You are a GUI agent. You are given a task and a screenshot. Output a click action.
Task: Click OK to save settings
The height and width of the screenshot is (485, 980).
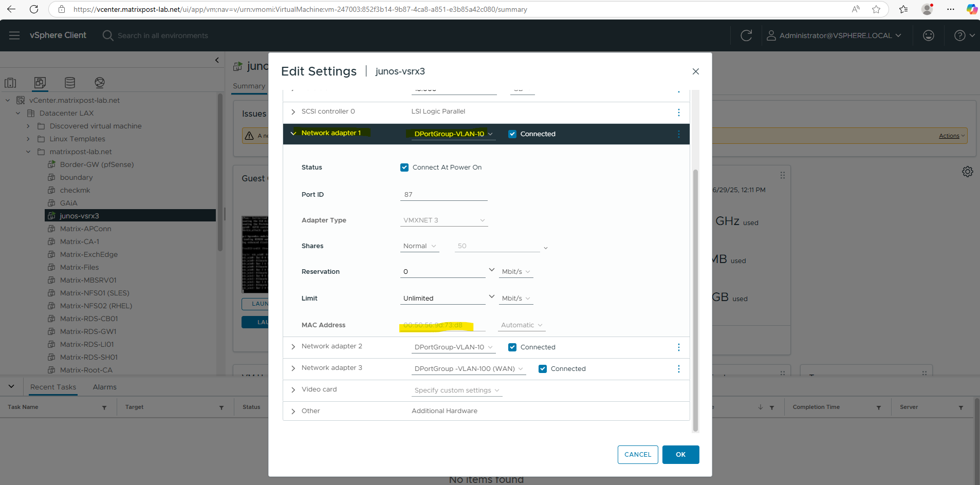tap(681, 455)
